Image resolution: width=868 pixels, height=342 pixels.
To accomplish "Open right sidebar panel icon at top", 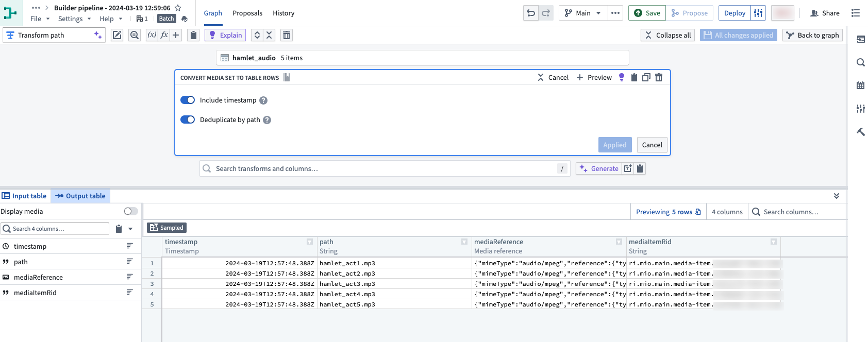I will [860, 39].
